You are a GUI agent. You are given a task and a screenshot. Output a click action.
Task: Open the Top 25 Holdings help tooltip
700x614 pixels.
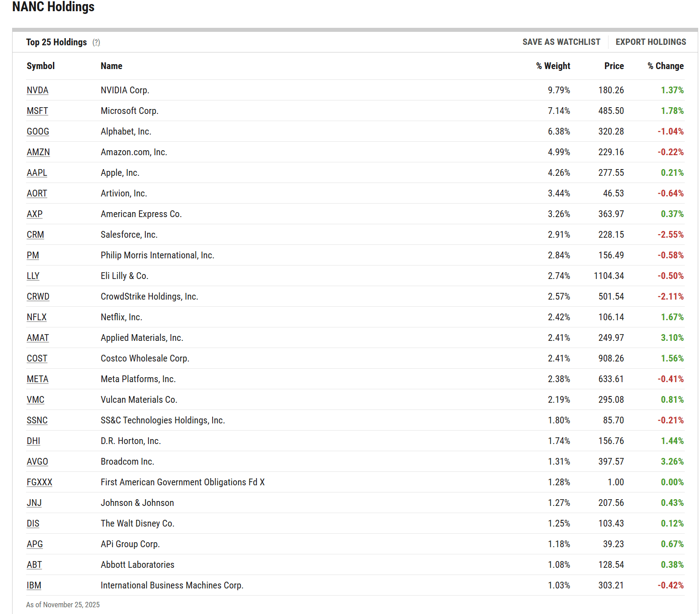coord(96,42)
